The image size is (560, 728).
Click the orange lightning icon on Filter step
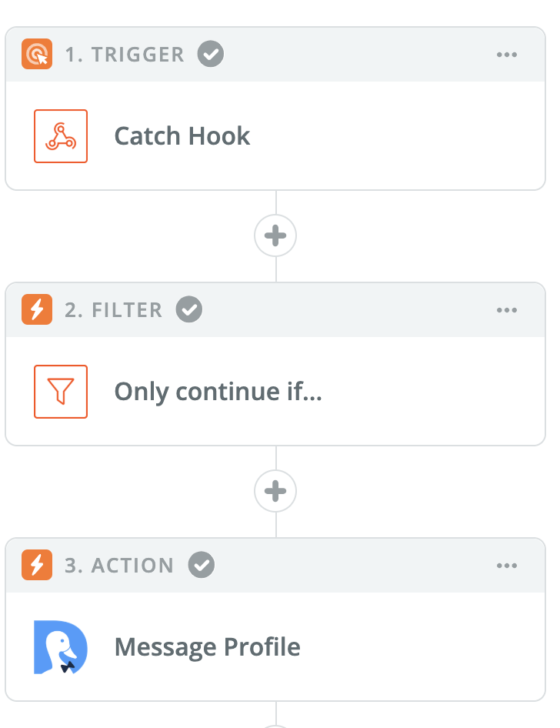[x=37, y=309]
